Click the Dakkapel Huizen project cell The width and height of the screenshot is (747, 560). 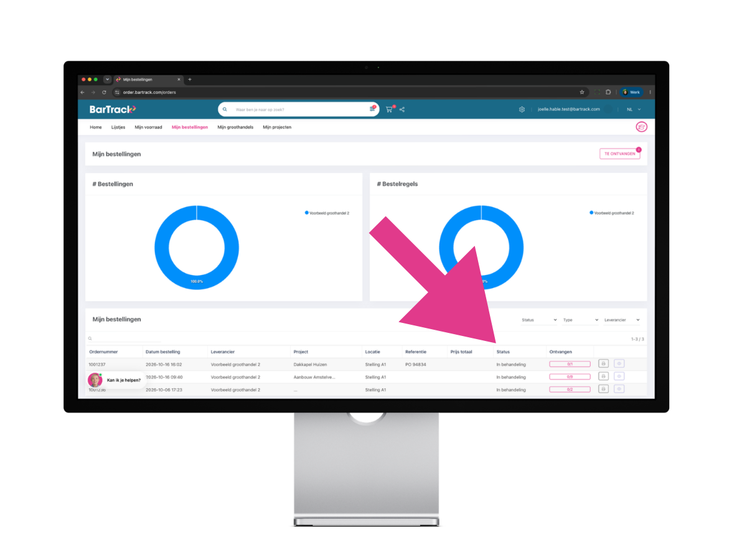point(310,365)
